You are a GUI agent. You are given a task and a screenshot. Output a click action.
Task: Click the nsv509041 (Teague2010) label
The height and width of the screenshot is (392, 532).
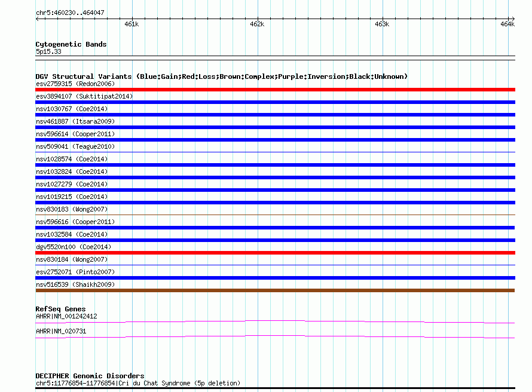pyautogui.click(x=75, y=146)
